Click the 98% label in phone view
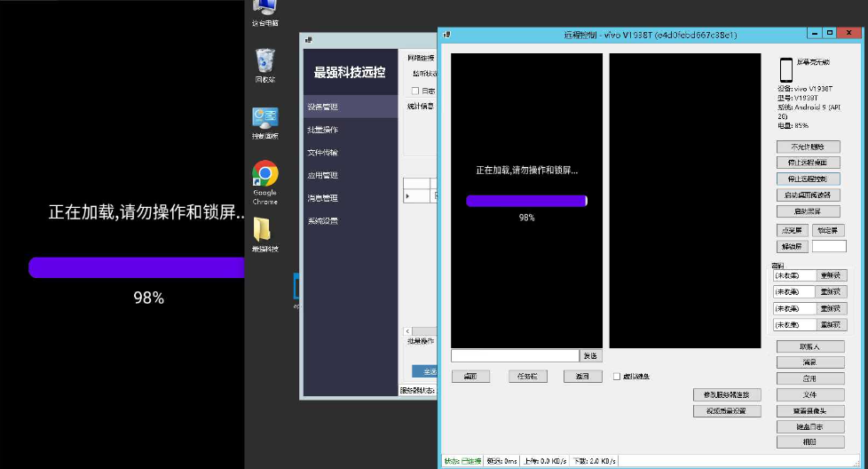 coord(526,218)
